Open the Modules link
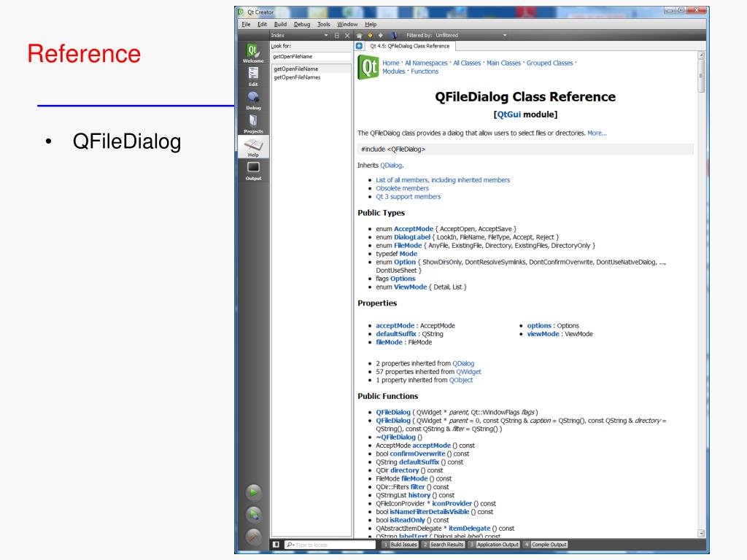 [x=393, y=71]
